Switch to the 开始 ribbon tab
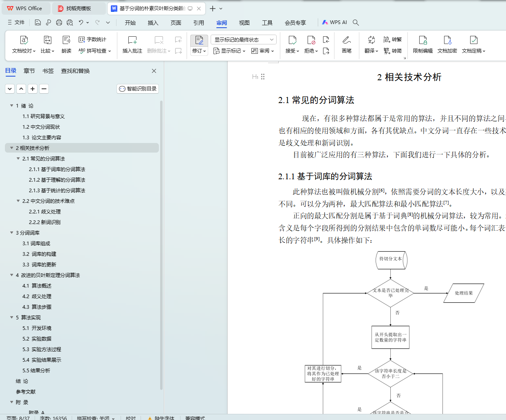506x420 pixels. tap(130, 23)
